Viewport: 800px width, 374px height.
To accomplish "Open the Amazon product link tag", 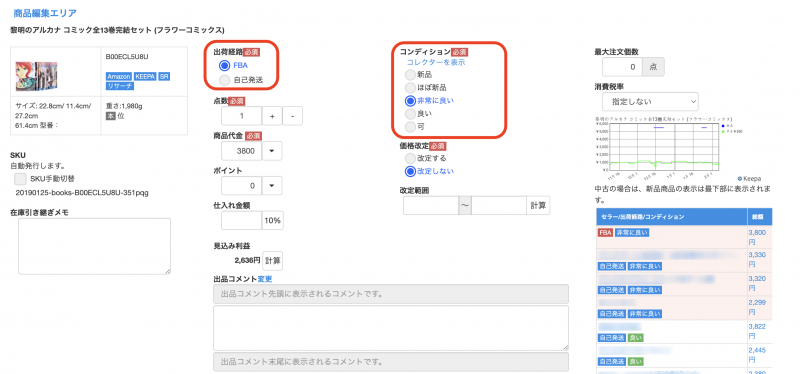I will pos(119,77).
